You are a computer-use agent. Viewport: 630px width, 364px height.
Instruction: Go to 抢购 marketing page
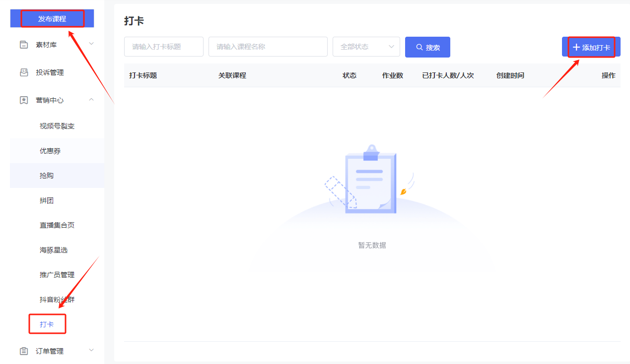coord(47,176)
